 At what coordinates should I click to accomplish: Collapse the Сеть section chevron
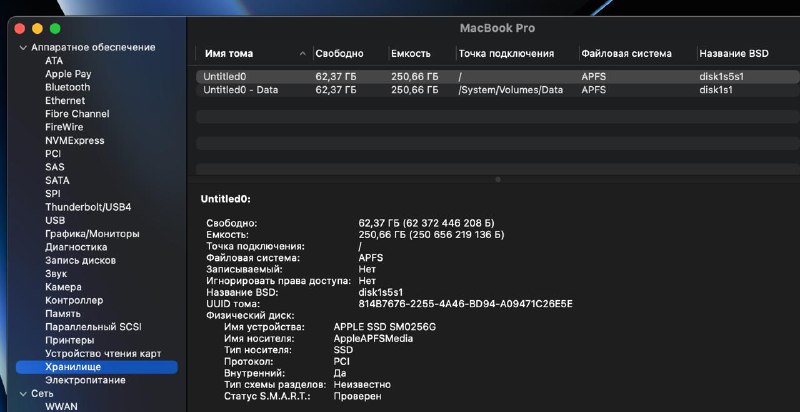pyautogui.click(x=22, y=394)
